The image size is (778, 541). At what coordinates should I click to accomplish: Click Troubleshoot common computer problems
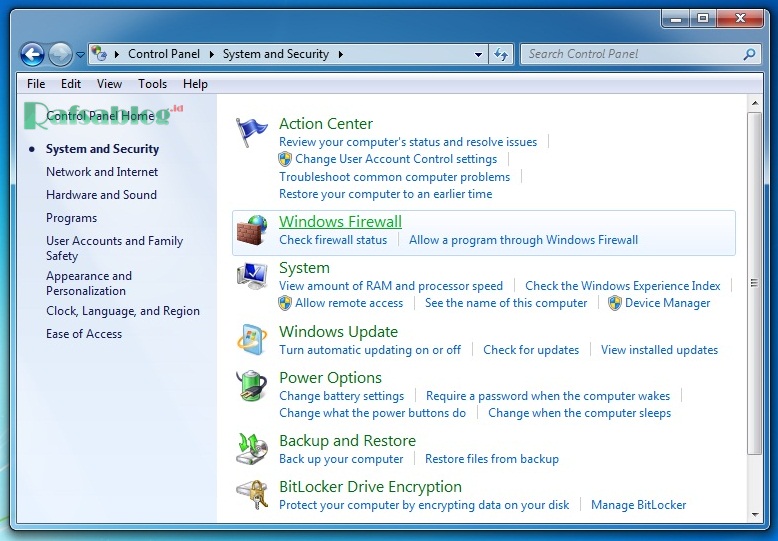(394, 177)
